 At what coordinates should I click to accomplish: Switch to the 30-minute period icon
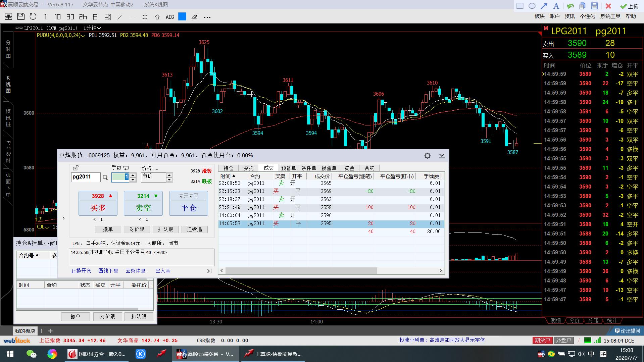point(70,16)
